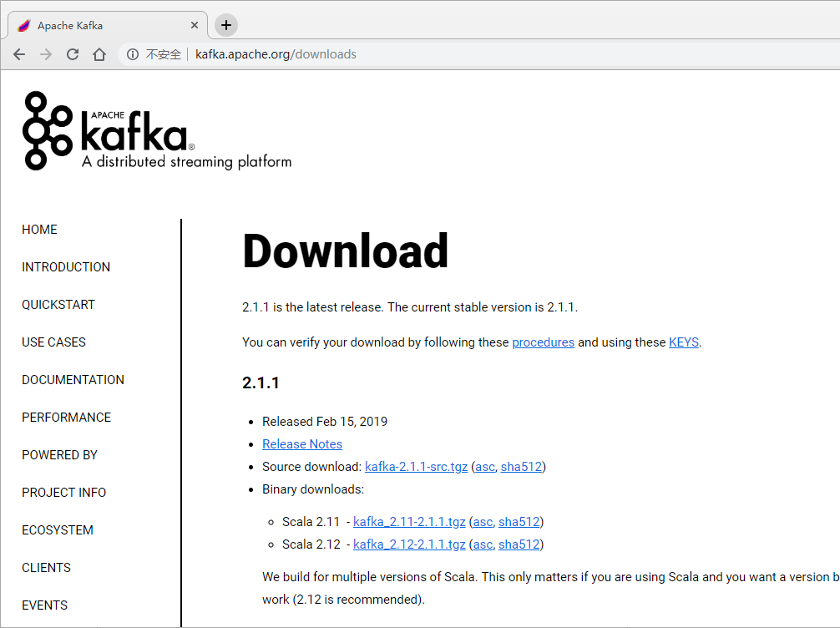Click the Apache Kafka logo
Viewport: 840px width, 628px height.
[158, 131]
